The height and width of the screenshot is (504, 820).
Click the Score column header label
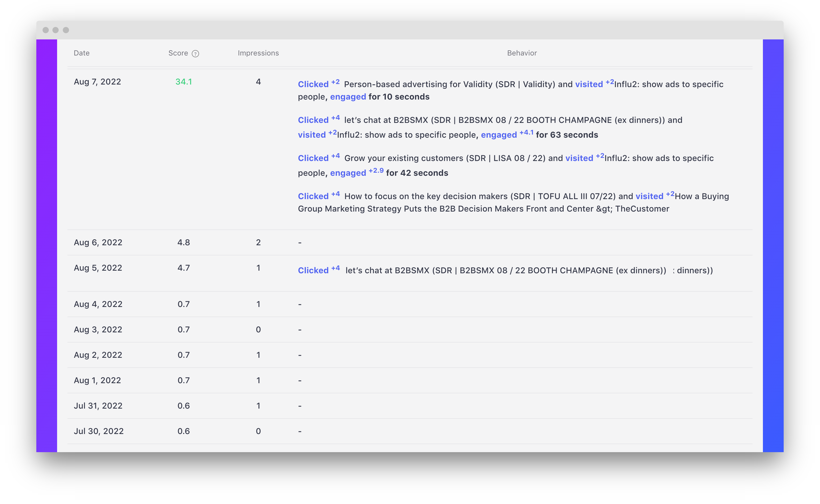point(178,53)
